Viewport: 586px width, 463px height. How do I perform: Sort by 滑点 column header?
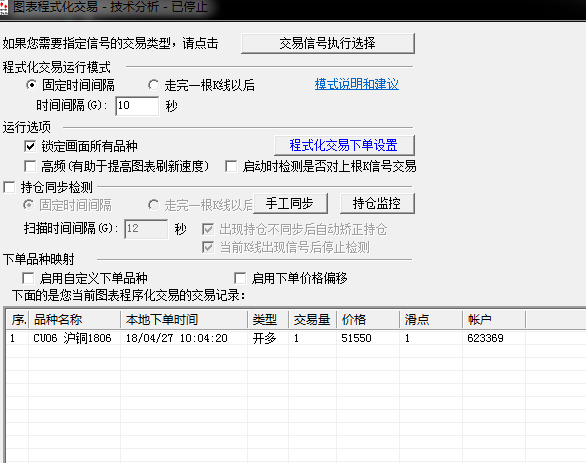[x=431, y=320]
